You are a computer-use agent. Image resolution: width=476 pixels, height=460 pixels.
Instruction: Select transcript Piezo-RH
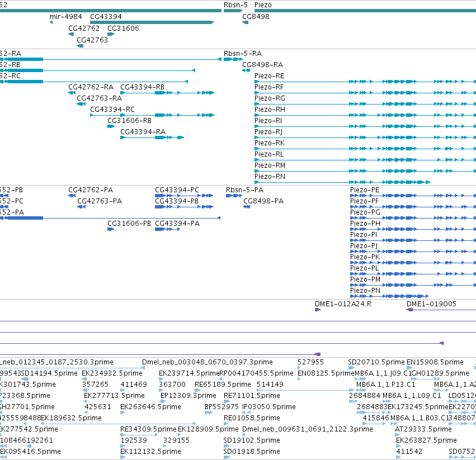coord(270,110)
